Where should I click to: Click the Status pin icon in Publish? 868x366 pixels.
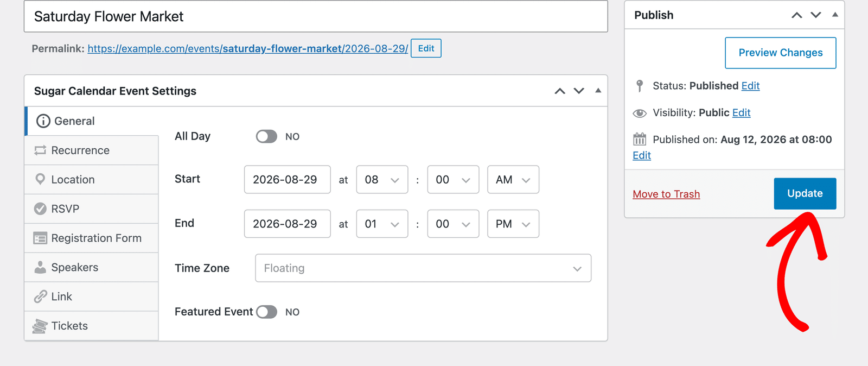click(x=640, y=86)
